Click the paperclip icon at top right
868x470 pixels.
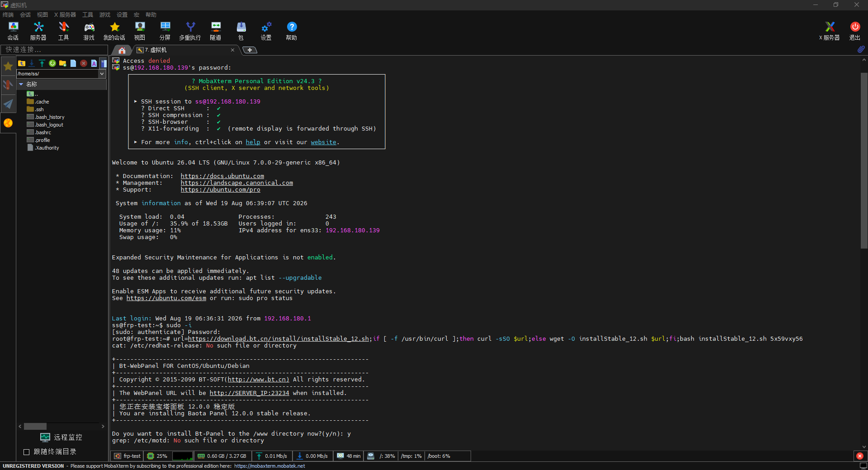pyautogui.click(x=861, y=49)
